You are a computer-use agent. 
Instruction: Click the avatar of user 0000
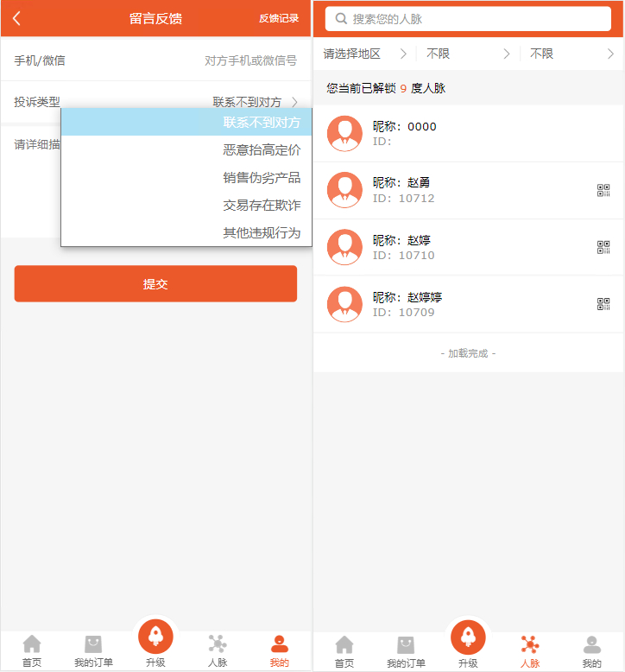[345, 134]
